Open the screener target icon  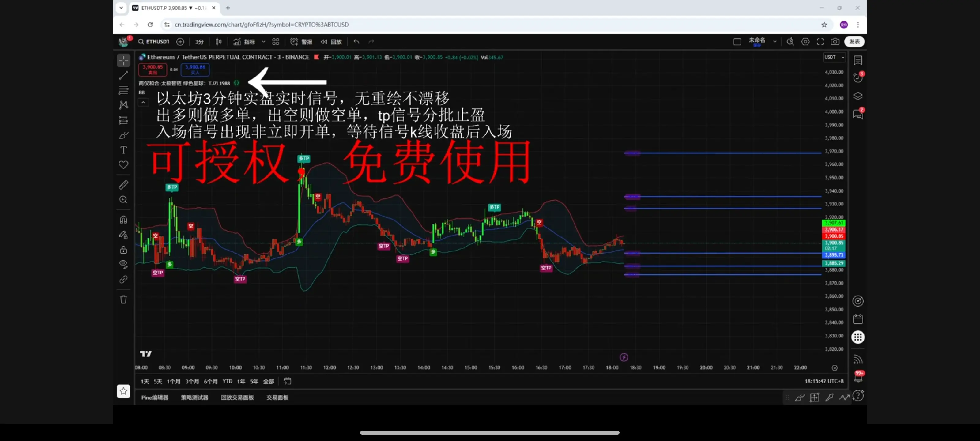coord(858,301)
